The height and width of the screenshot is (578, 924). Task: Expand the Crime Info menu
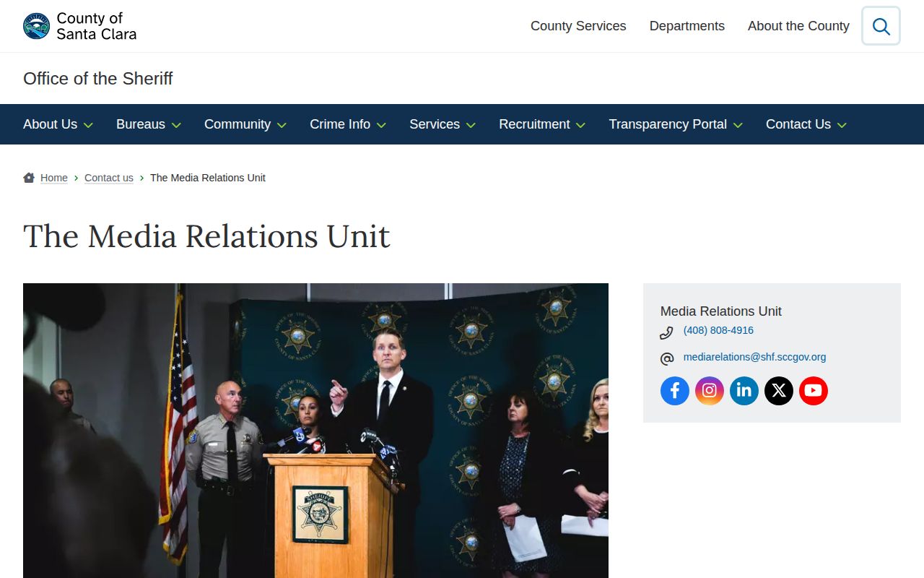[348, 124]
